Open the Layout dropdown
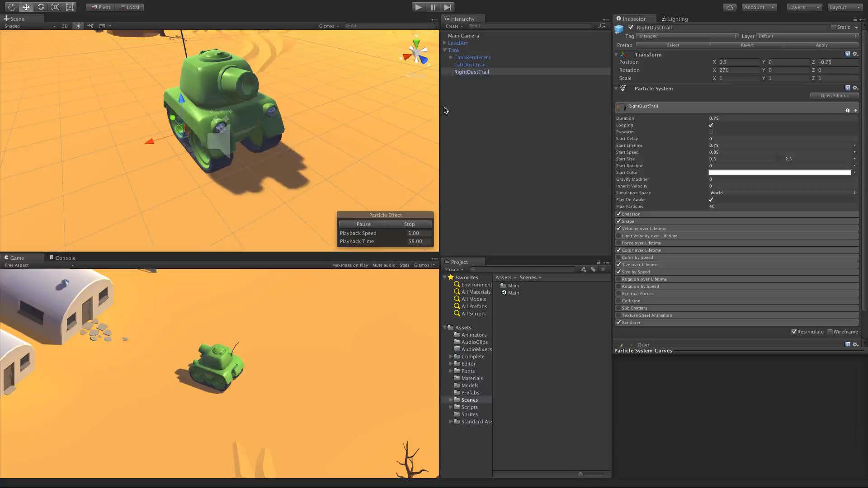This screenshot has height=488, width=868. (844, 7)
